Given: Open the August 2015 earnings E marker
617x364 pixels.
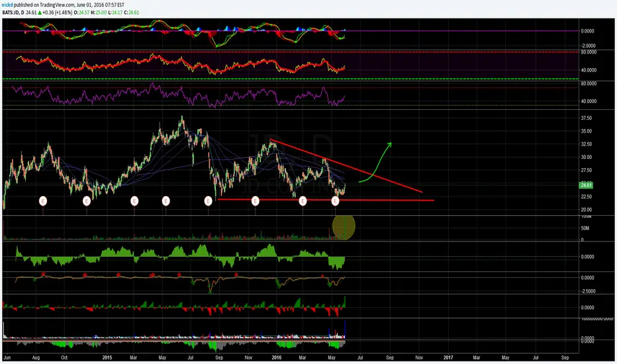Looking at the screenshot, I should [208, 201].
